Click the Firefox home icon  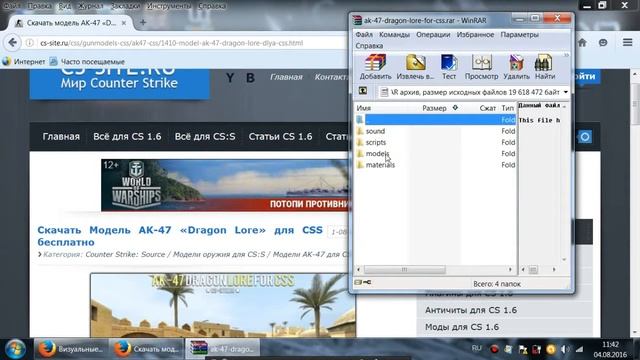coord(582,42)
